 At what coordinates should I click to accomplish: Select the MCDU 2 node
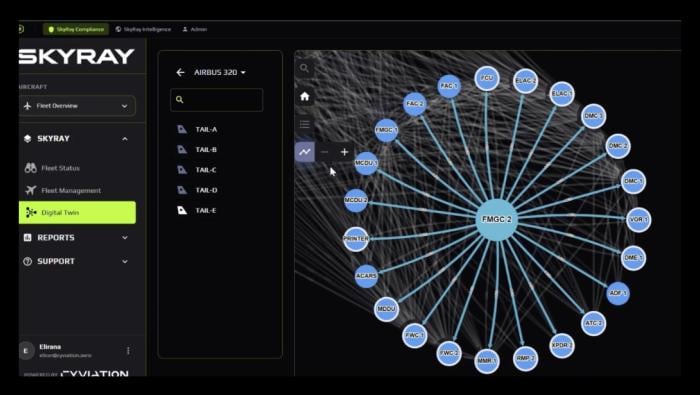pyautogui.click(x=356, y=200)
